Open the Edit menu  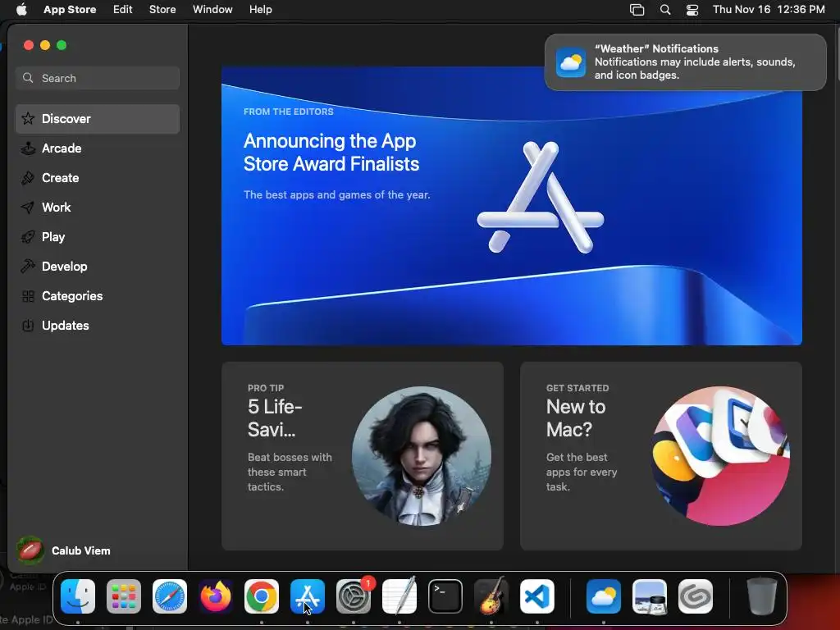(x=123, y=10)
